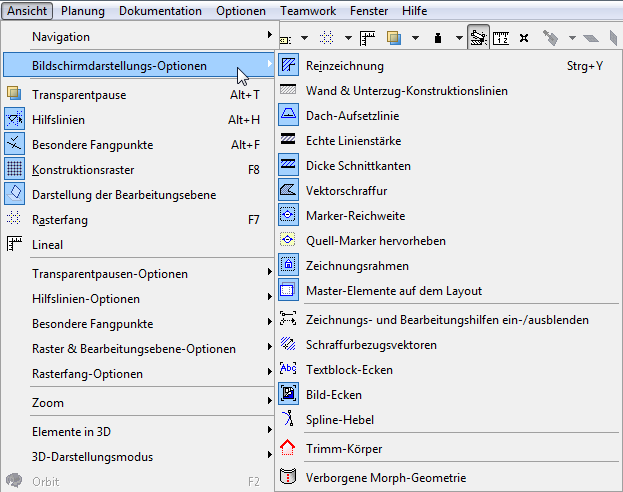Click the Spline-Hebel icon
Image resolution: width=623 pixels, height=492 pixels.
tap(288, 419)
